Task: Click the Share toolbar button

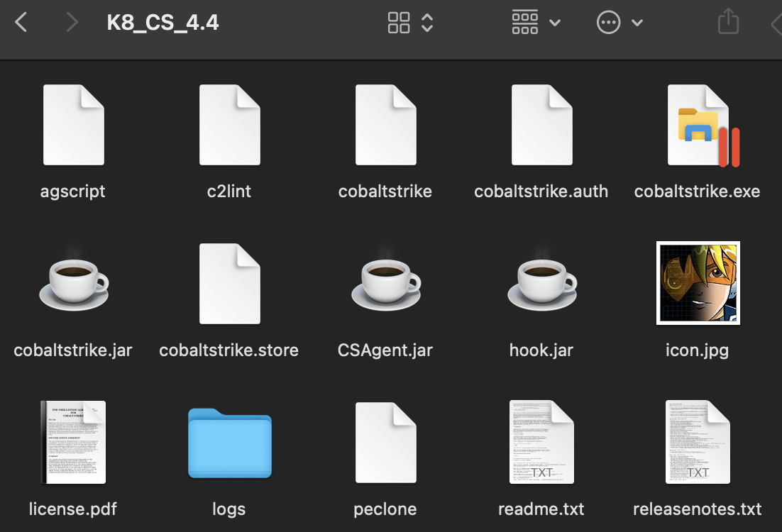Action: [728, 21]
